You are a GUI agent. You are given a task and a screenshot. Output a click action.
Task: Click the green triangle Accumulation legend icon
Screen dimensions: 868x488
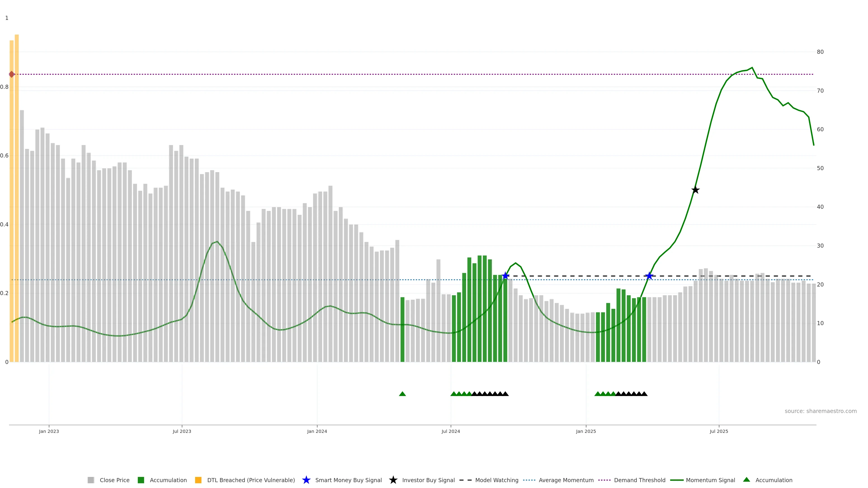click(x=746, y=480)
